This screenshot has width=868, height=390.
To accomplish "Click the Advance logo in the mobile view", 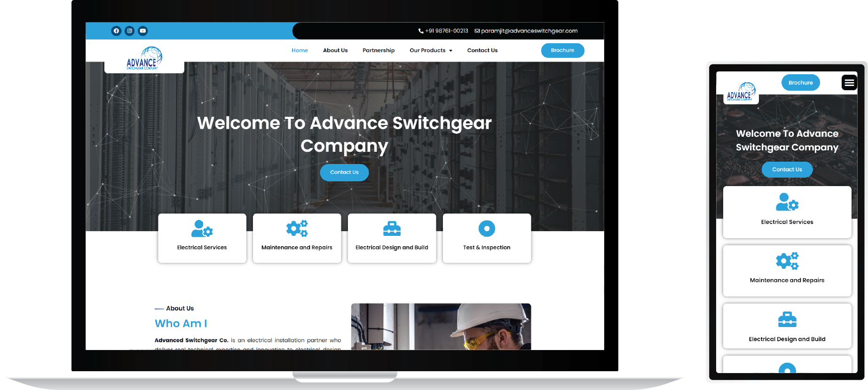I will 741,92.
